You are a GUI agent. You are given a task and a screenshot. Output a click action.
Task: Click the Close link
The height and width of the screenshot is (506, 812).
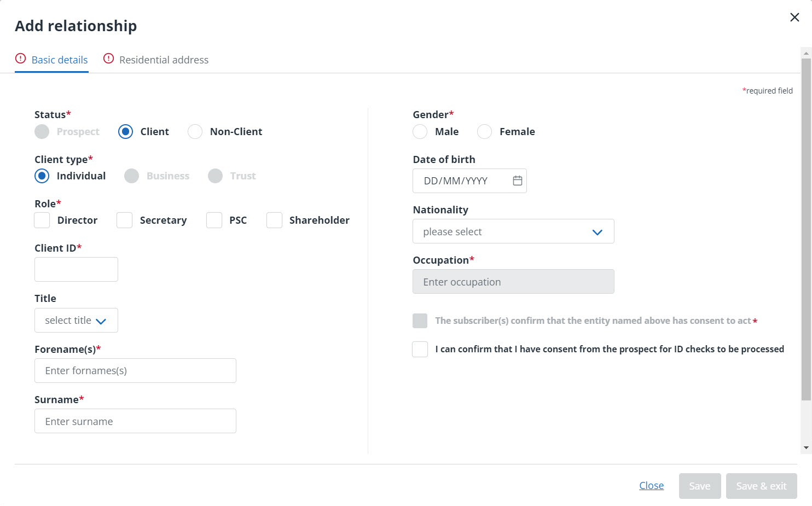click(x=651, y=486)
